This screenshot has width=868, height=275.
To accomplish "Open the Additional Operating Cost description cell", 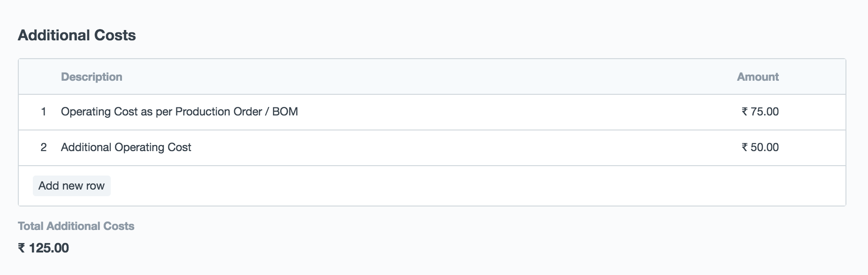I will tap(126, 147).
